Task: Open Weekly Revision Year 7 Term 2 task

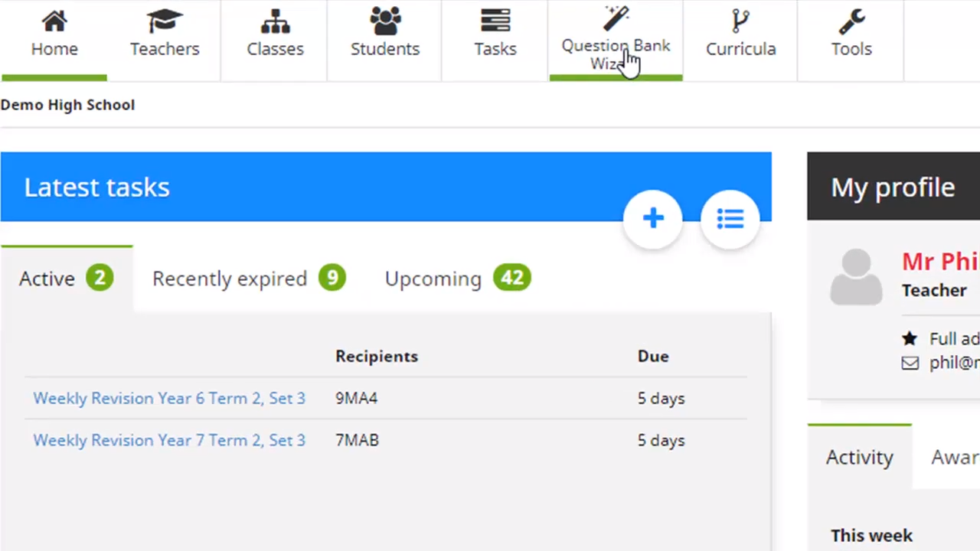Action: 169,440
